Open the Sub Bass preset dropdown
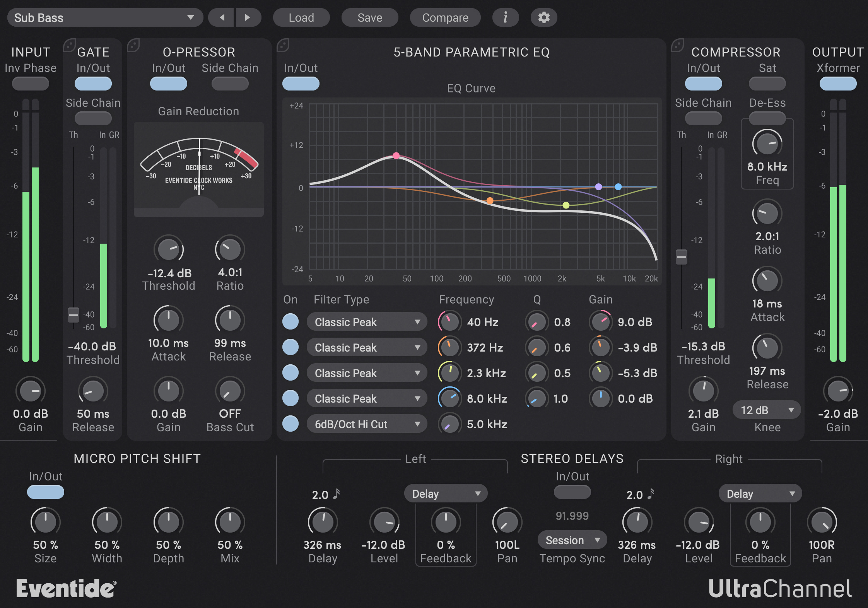Screen dimensions: 868x608 (x=104, y=17)
